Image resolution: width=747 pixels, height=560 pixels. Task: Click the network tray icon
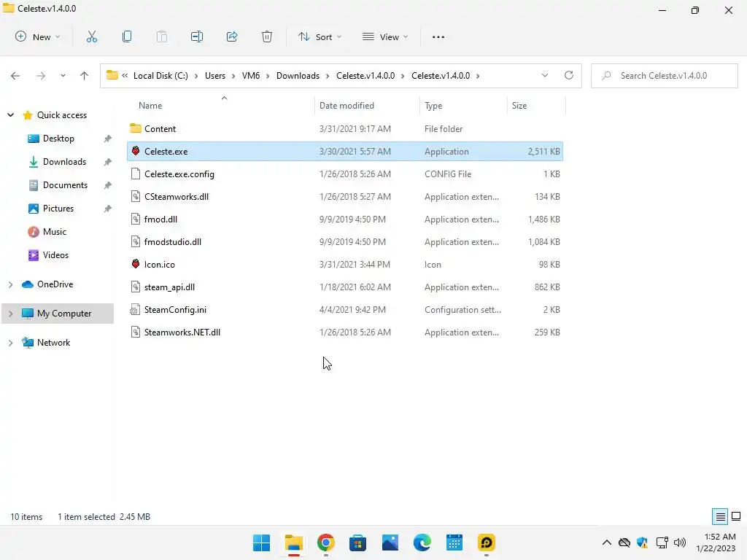click(x=662, y=542)
